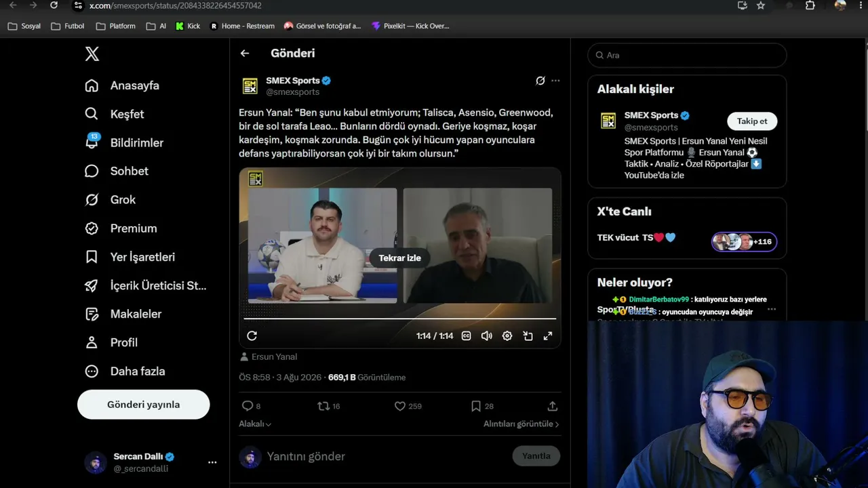Open Alıntıları görüntüle link
This screenshot has height=488, width=868.
click(x=521, y=424)
